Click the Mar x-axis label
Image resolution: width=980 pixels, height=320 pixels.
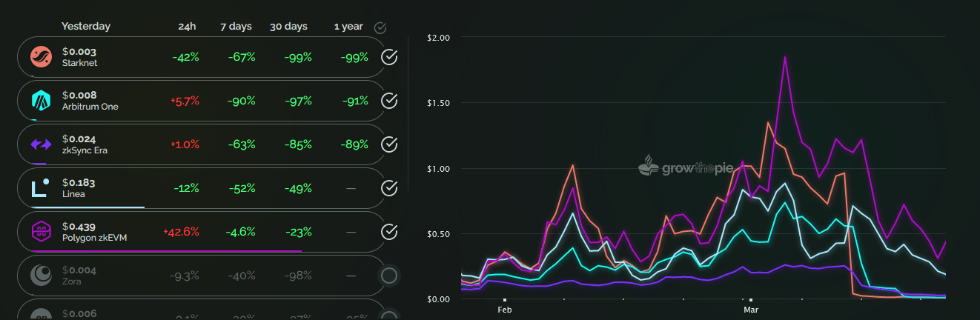[751, 309]
